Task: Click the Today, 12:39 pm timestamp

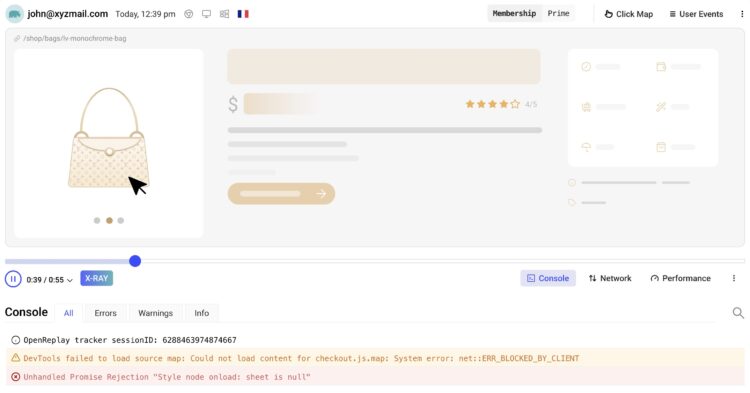Action: (145, 14)
